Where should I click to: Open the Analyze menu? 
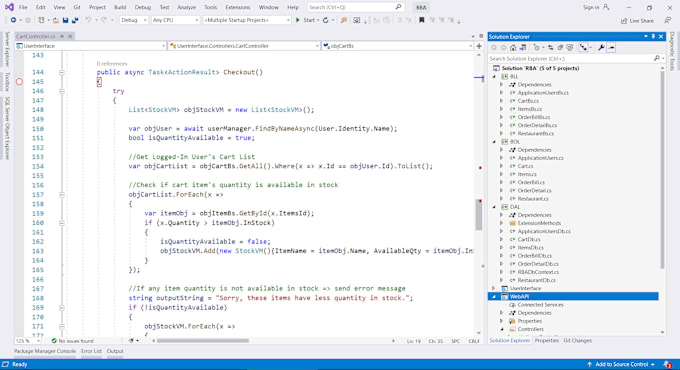click(186, 7)
